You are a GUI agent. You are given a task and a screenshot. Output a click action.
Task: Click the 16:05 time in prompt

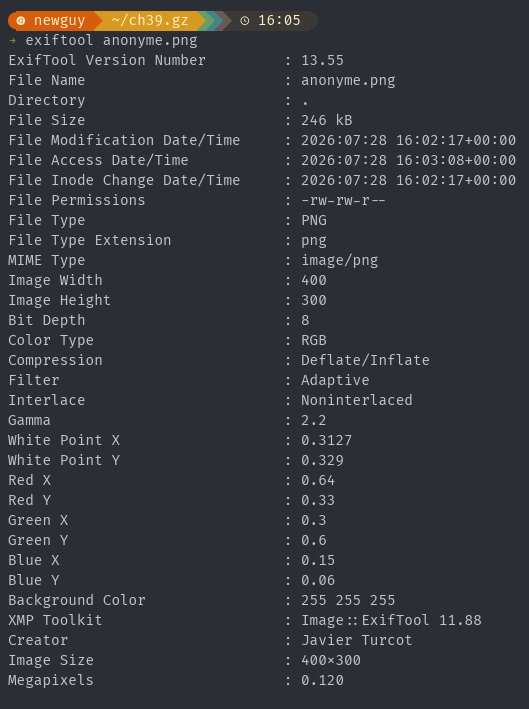(279, 21)
